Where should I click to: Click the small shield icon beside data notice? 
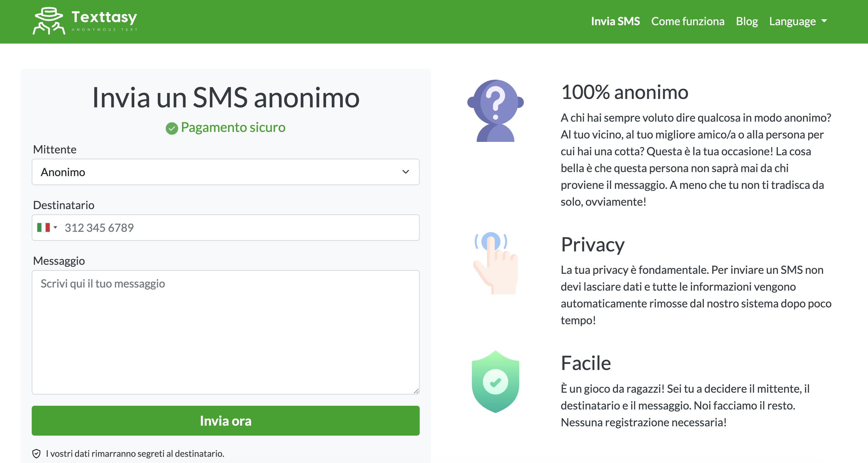[x=36, y=454]
